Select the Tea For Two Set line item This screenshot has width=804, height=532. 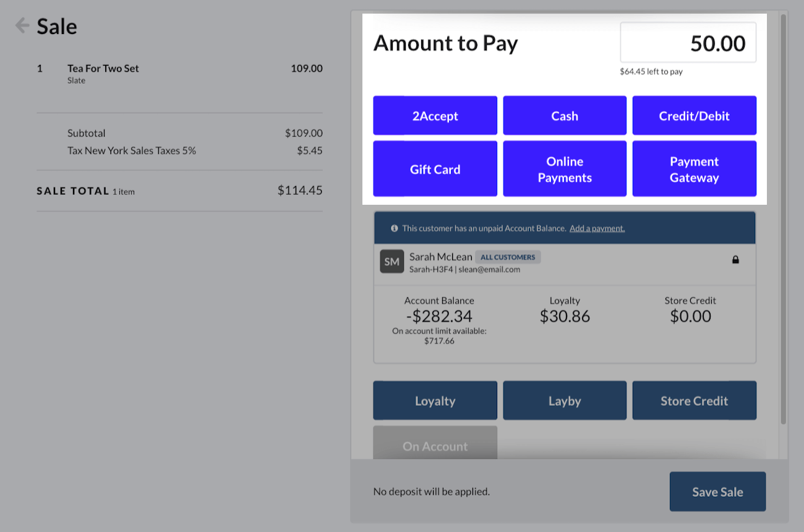tap(103, 69)
